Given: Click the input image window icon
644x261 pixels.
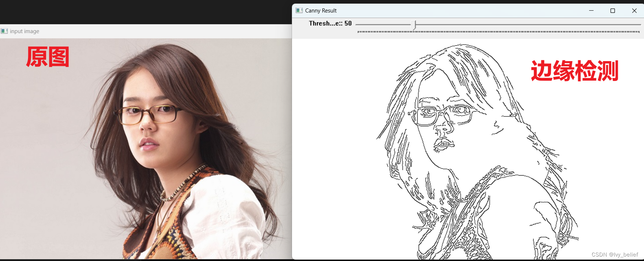Looking at the screenshot, I should [4, 31].
